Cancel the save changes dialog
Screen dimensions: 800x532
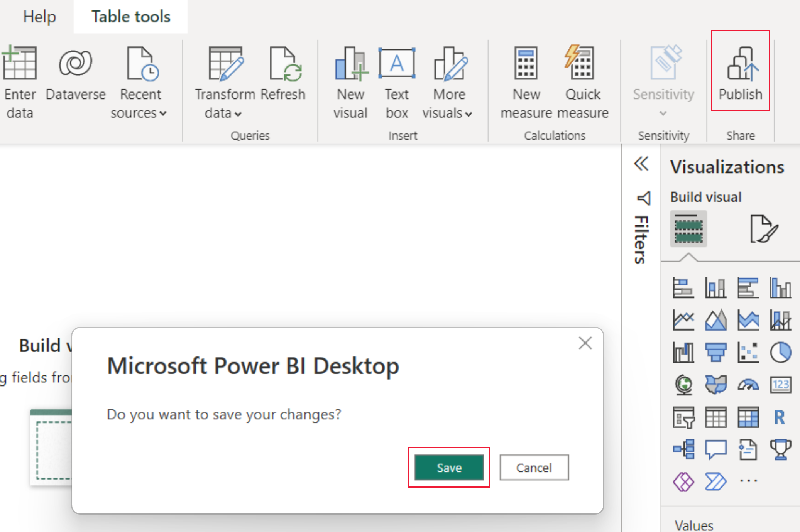(x=534, y=467)
